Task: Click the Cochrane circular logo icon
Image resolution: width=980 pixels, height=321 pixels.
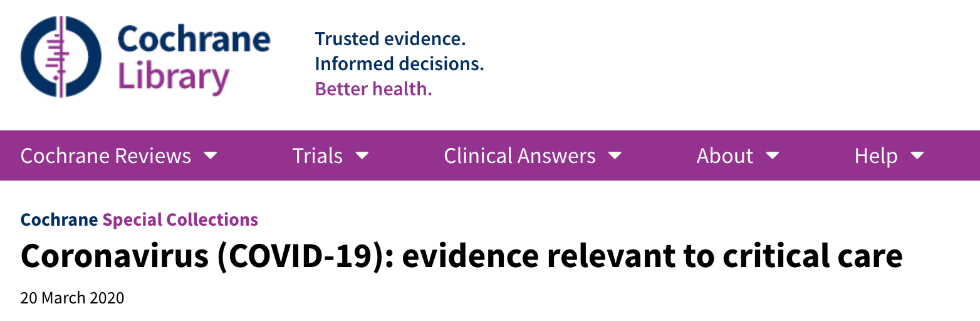Action: coord(61,56)
